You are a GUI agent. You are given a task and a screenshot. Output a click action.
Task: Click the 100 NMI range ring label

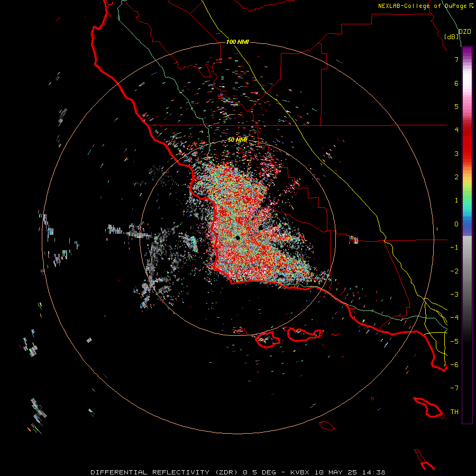click(x=237, y=42)
